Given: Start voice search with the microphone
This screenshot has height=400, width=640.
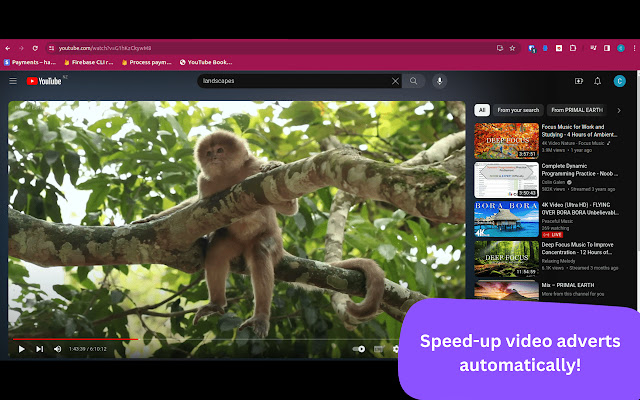Looking at the screenshot, I should [x=439, y=81].
